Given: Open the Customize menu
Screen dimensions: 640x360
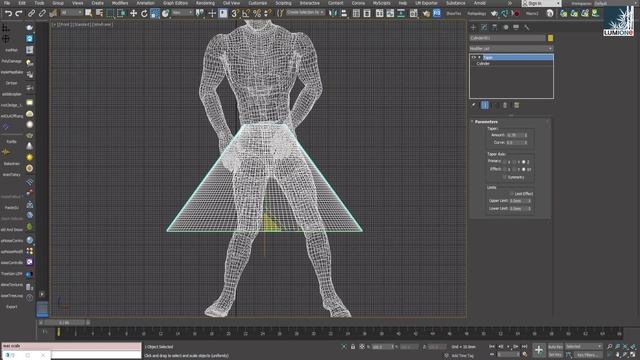Looking at the screenshot, I should click(x=258, y=3).
